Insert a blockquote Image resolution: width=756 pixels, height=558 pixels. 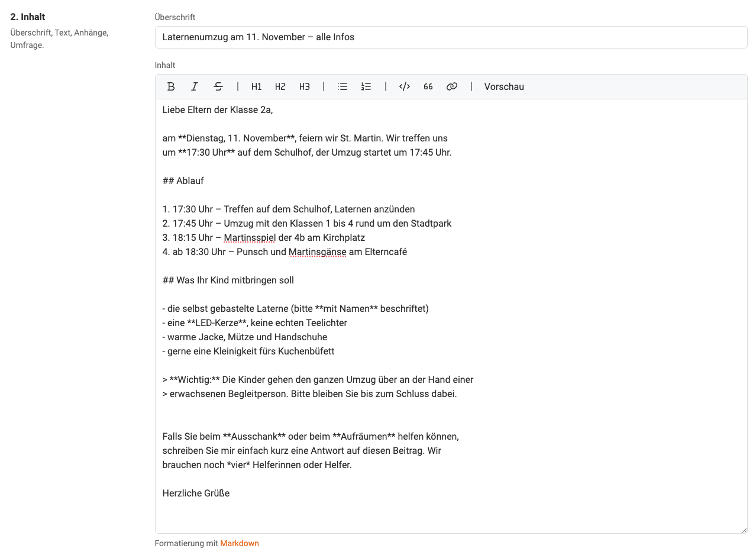coord(428,86)
